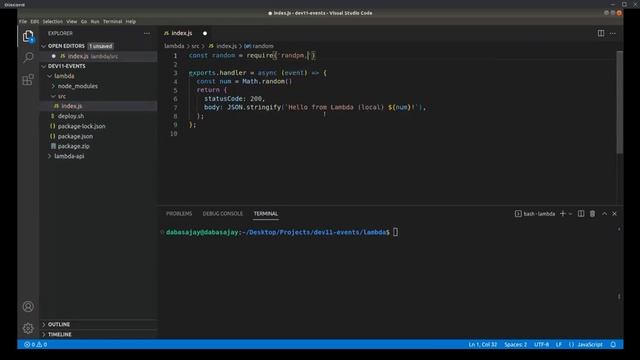Image resolution: width=640 pixels, height=360 pixels.
Task: Open the Run menu
Action: click(95, 22)
